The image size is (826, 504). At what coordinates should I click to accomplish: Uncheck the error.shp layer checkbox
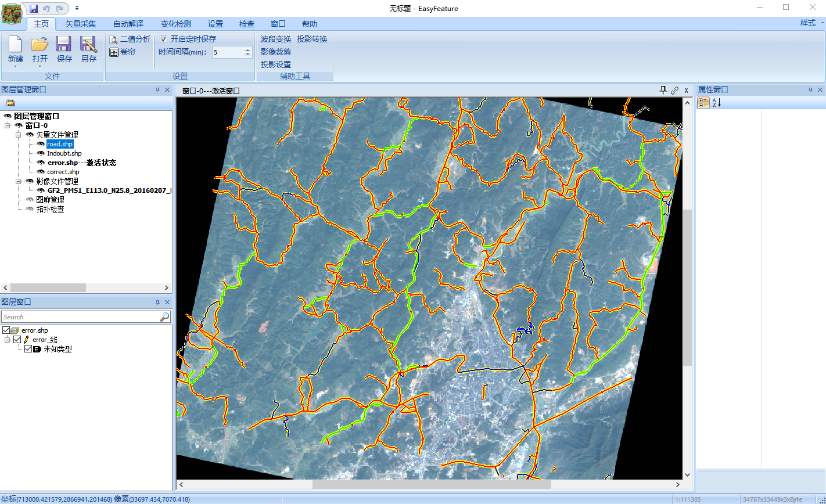click(x=6, y=330)
